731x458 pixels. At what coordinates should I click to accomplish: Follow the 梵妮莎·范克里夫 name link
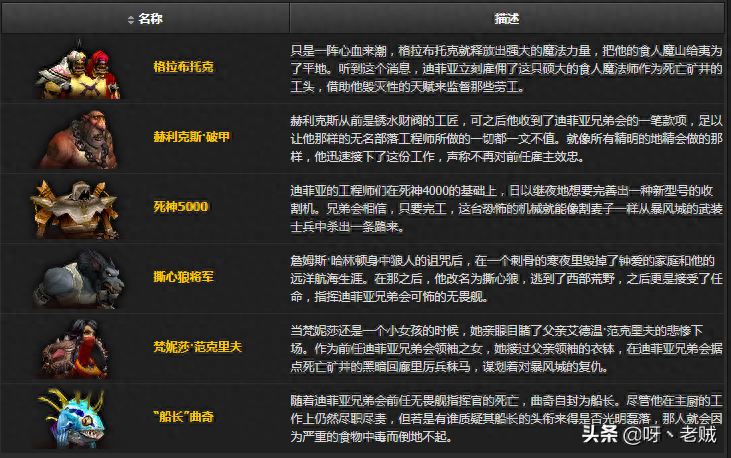click(x=198, y=347)
